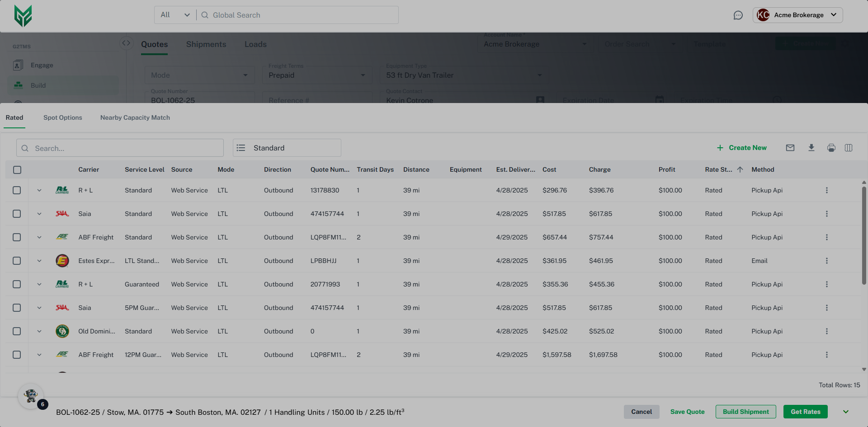Tick the ABF Freight 12PM Guaranteed checkbox
The image size is (868, 427).
17,355
